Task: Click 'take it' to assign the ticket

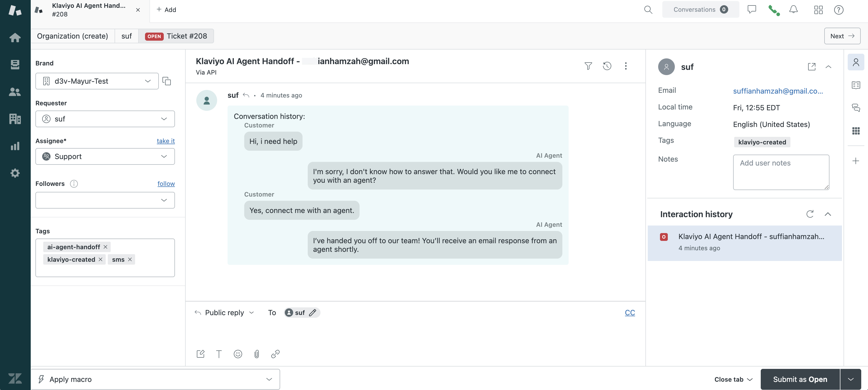Action: pyautogui.click(x=165, y=141)
